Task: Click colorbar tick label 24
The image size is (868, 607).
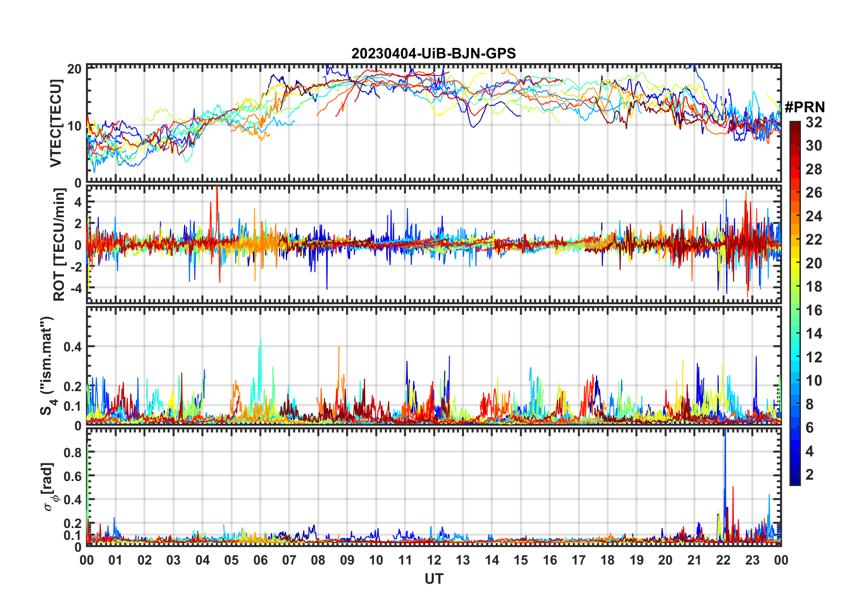Action: click(814, 216)
